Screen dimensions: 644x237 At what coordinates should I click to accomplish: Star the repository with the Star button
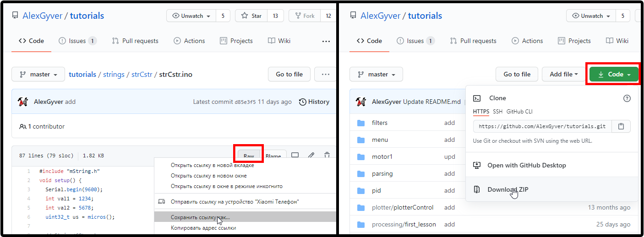(251, 16)
